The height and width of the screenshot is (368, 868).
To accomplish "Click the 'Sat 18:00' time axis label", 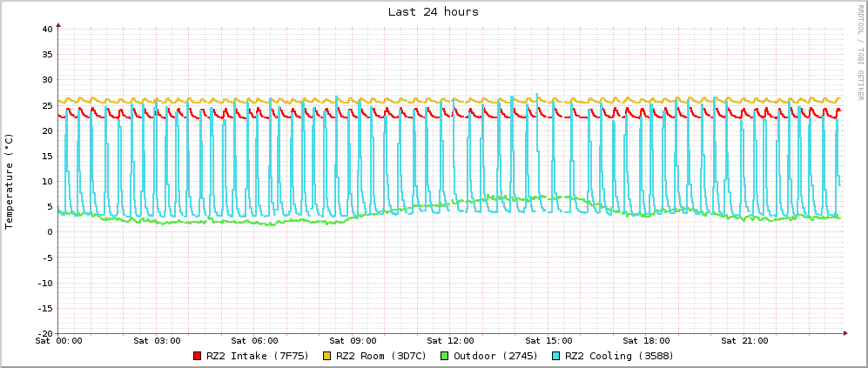I will 646,341.
